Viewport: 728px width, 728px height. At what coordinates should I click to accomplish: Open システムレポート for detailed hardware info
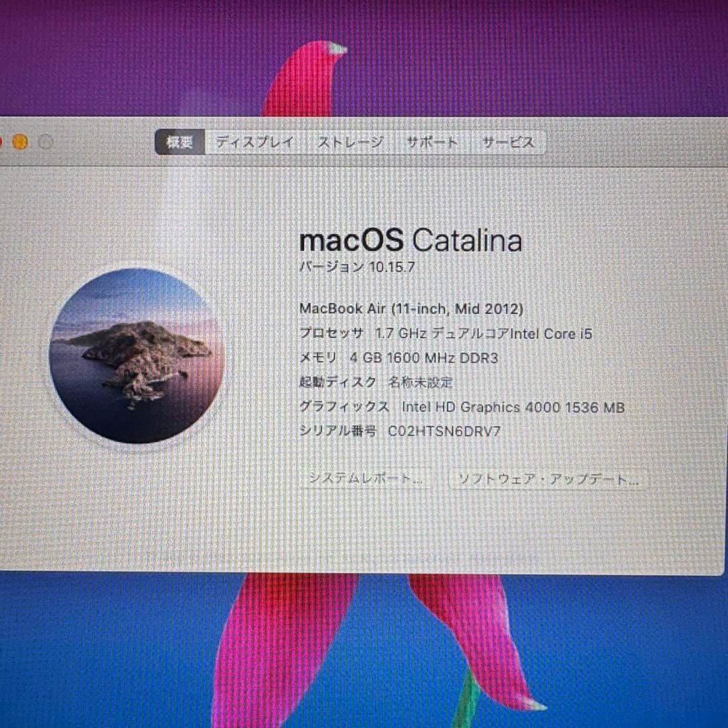coord(366,480)
